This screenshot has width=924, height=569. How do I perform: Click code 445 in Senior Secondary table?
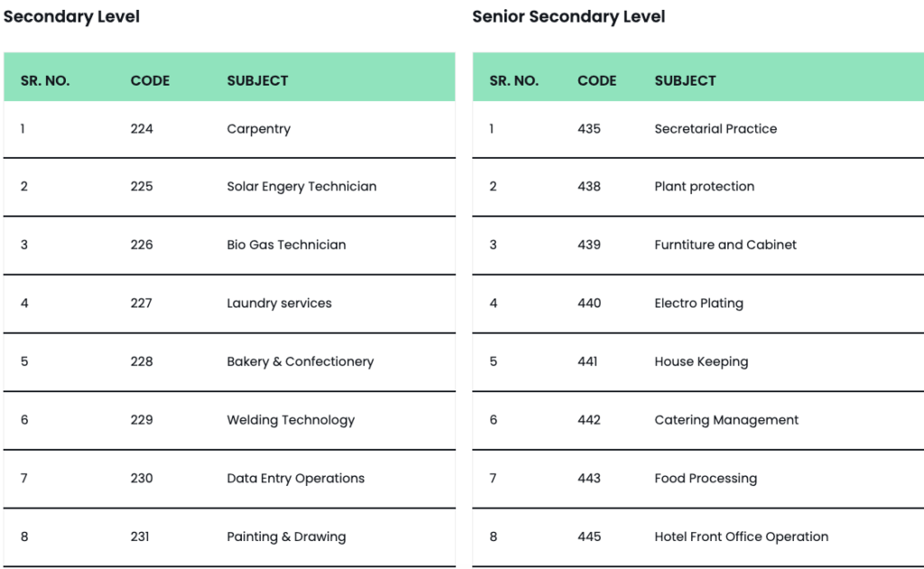coord(589,537)
